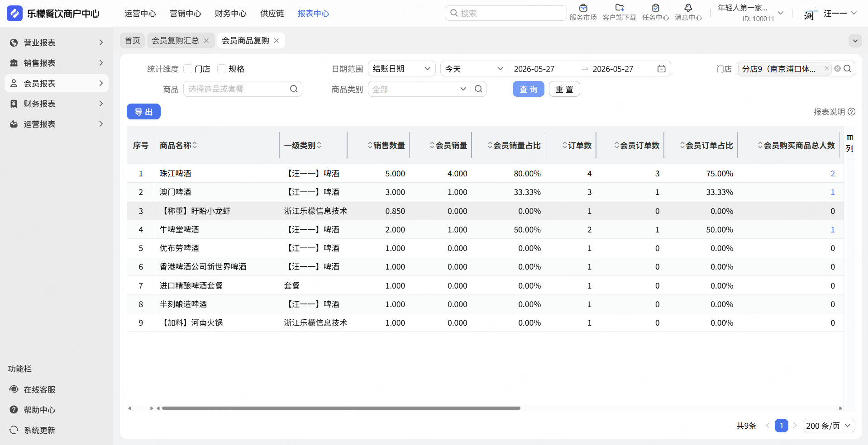Enable the 门店 statistics dimension checkbox
Viewport: 868px width, 445px height.
188,69
